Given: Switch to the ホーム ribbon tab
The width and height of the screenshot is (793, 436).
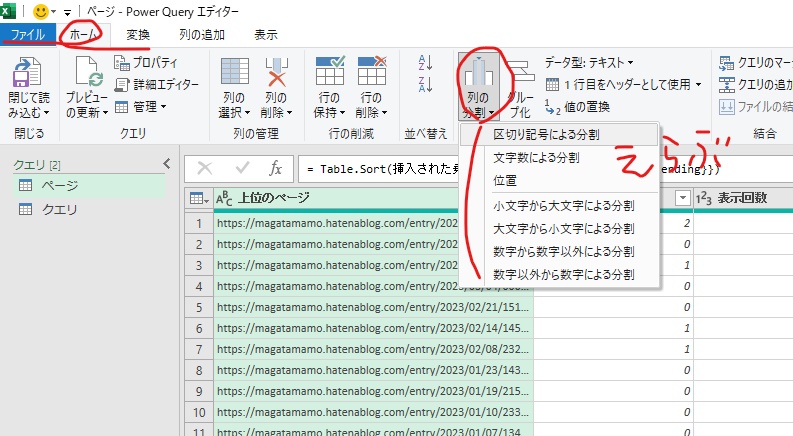Looking at the screenshot, I should [82, 34].
